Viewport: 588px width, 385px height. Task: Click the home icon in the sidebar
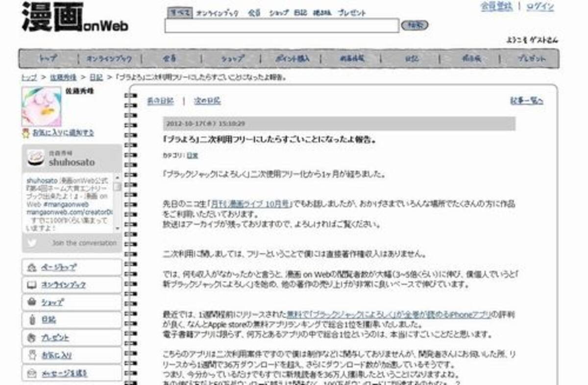tap(32, 267)
